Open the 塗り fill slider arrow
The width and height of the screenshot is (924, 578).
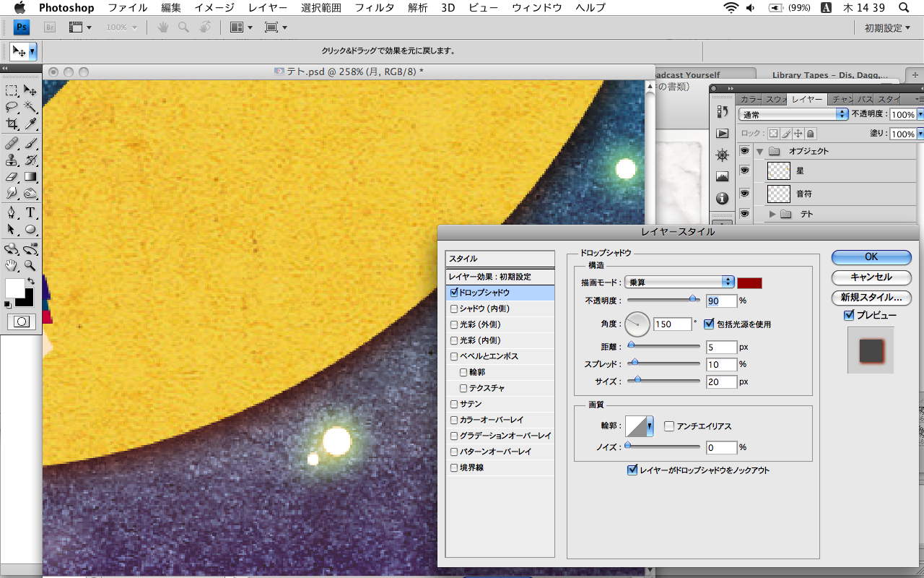click(920, 134)
